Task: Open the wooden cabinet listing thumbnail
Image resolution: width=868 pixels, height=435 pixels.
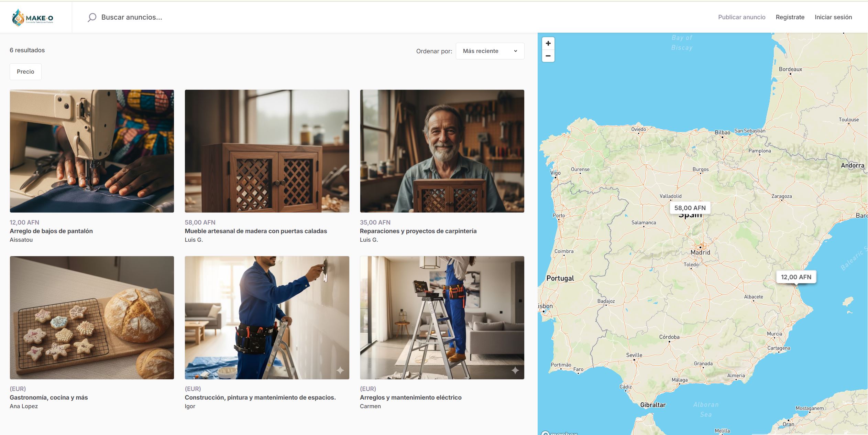Action: click(x=267, y=151)
